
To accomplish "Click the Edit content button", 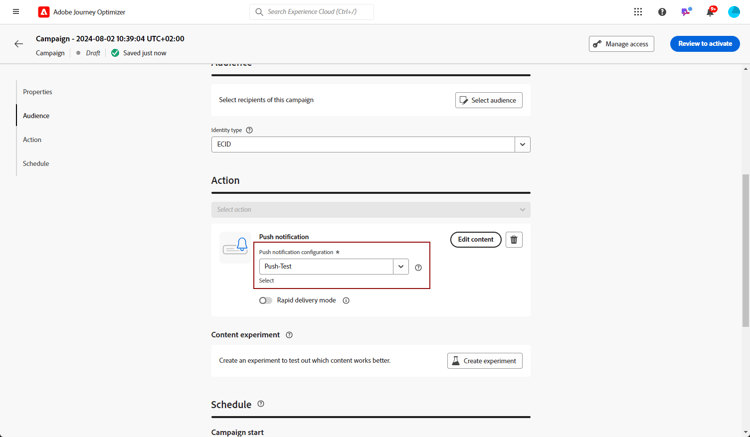I will [x=475, y=240].
